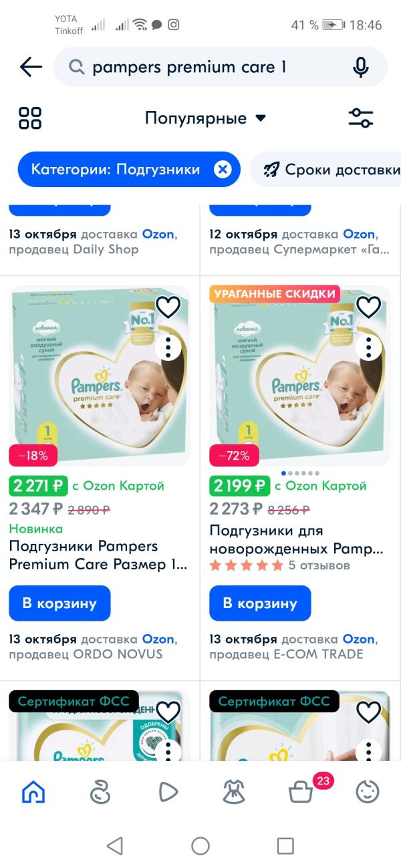The width and height of the screenshot is (401, 868).
Task: Open video play tab icon
Action: click(167, 792)
